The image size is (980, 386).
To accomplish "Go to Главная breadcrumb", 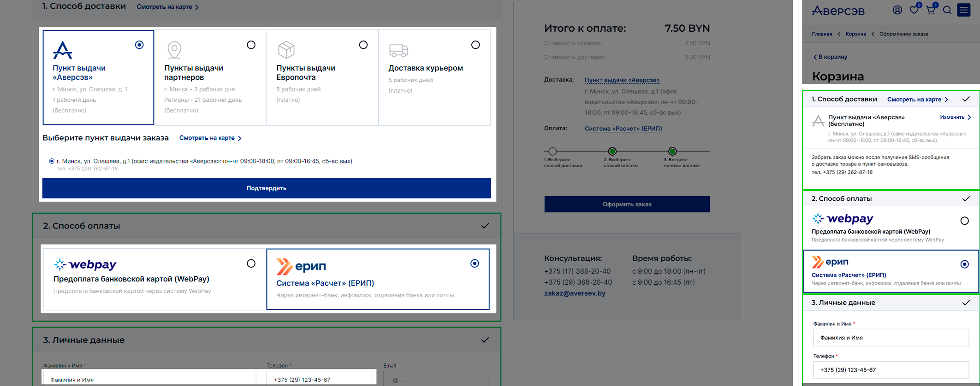I will coord(822,34).
